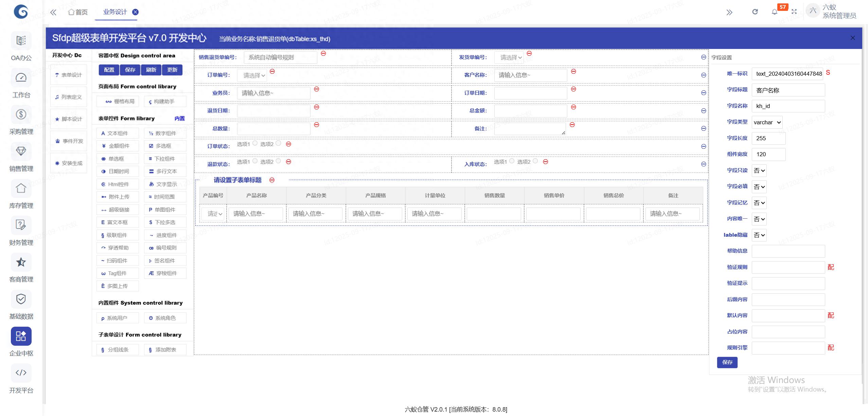This screenshot has height=416, width=868.
Task: Select the 日期时间 date-time component
Action: point(117,171)
